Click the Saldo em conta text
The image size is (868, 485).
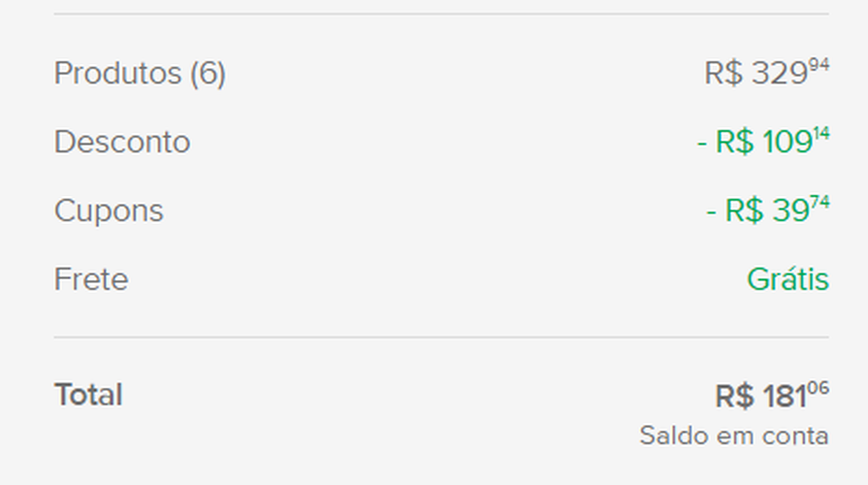734,436
